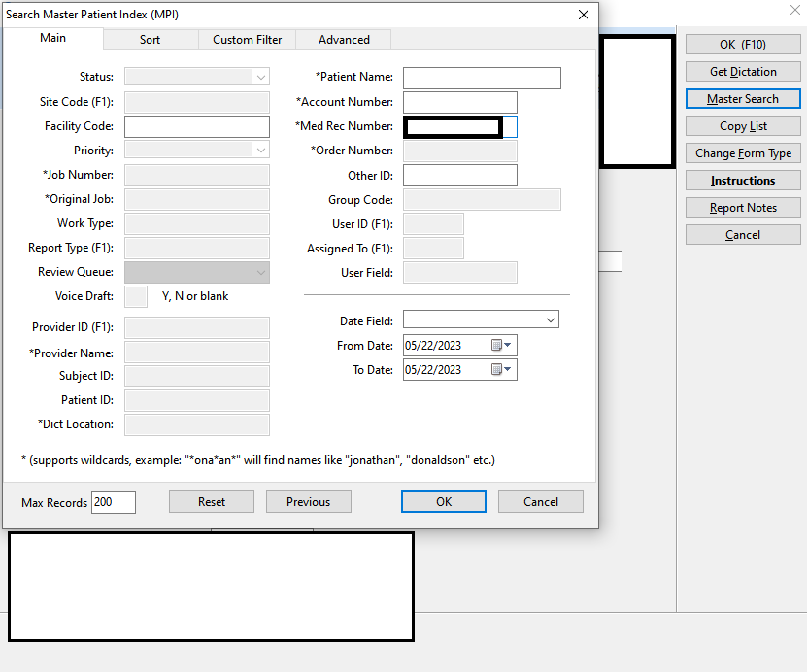Open the Instructions button
Viewport: 807px width, 672px height.
[743, 181]
